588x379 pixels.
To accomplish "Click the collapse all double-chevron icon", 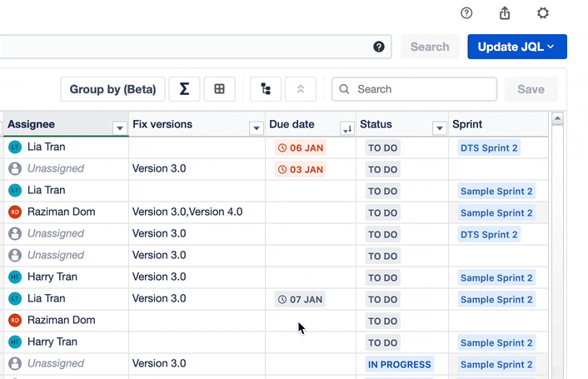I will pyautogui.click(x=301, y=89).
